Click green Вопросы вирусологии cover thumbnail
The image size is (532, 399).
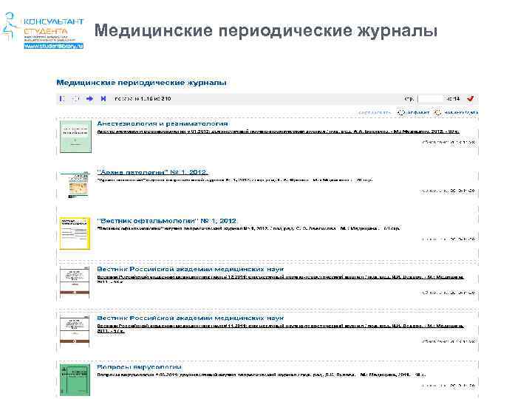75,380
